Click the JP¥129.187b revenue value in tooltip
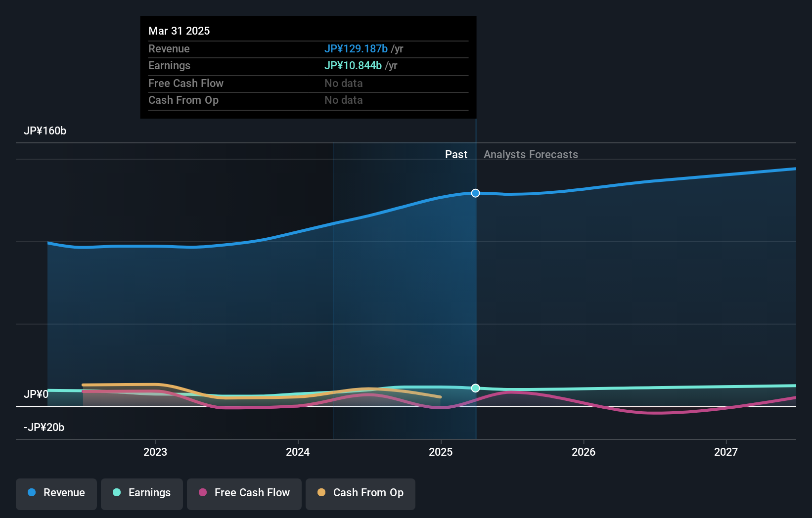This screenshot has height=518, width=812. 356,49
